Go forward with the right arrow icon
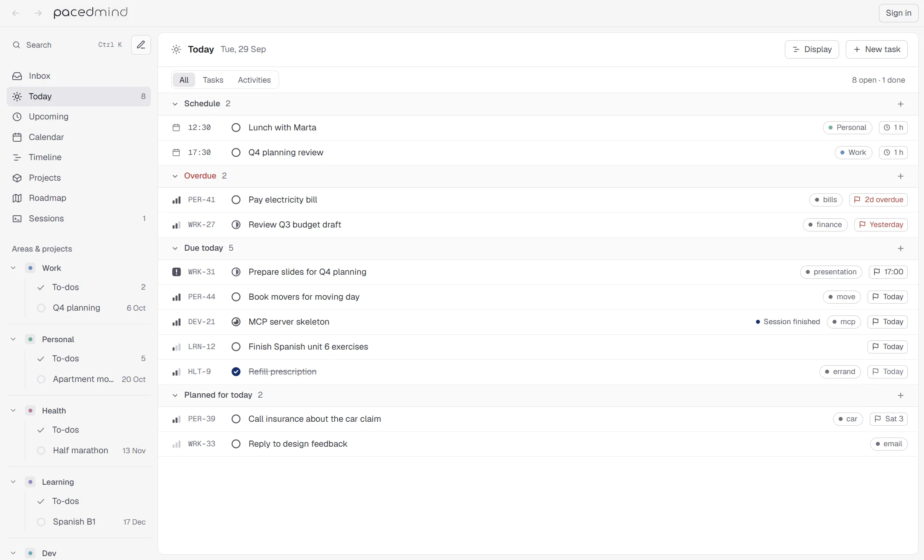Viewport: 924px width, 560px height. (x=38, y=13)
